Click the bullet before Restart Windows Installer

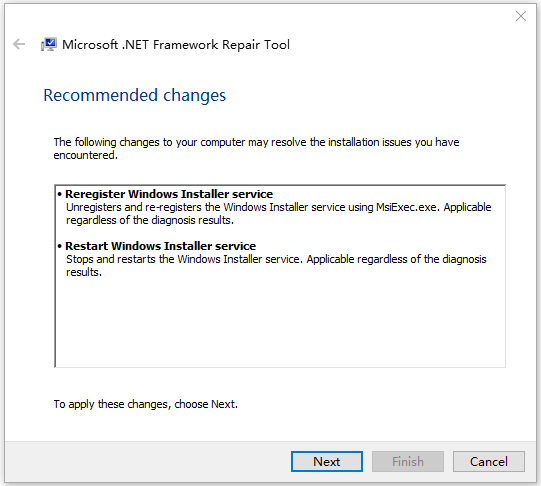coord(60,246)
